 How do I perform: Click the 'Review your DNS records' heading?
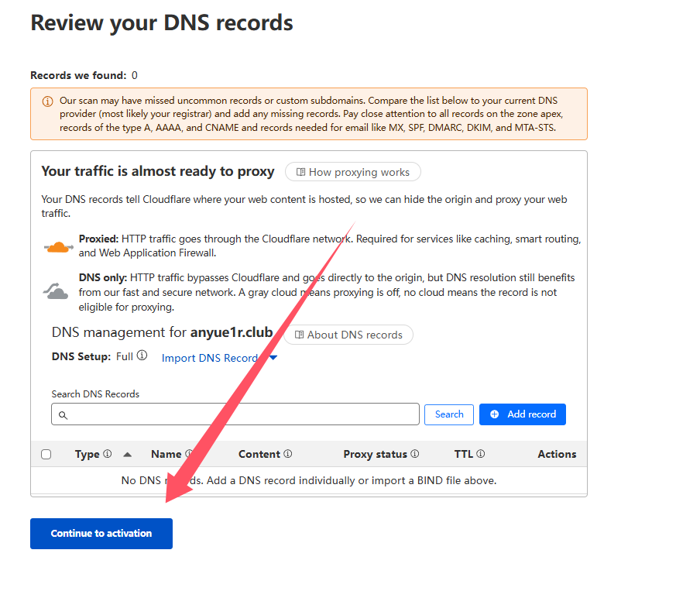[162, 23]
